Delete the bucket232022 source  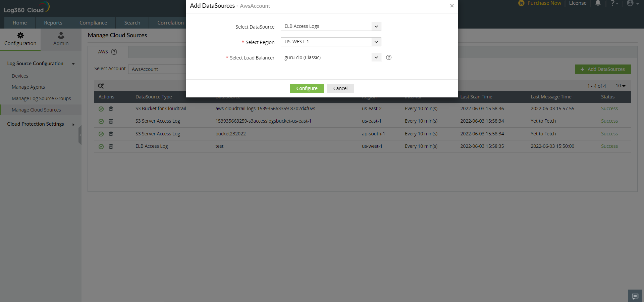click(x=111, y=134)
